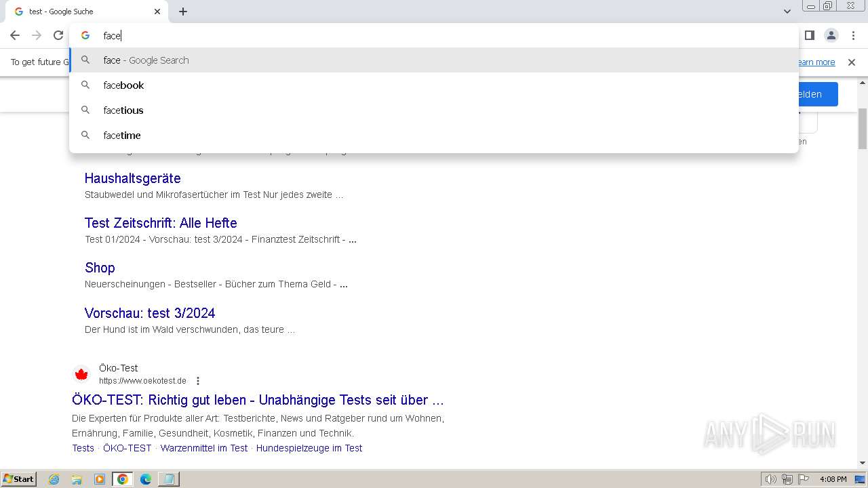Open the Windows Start button
The width and height of the screenshot is (868, 488).
tap(19, 479)
